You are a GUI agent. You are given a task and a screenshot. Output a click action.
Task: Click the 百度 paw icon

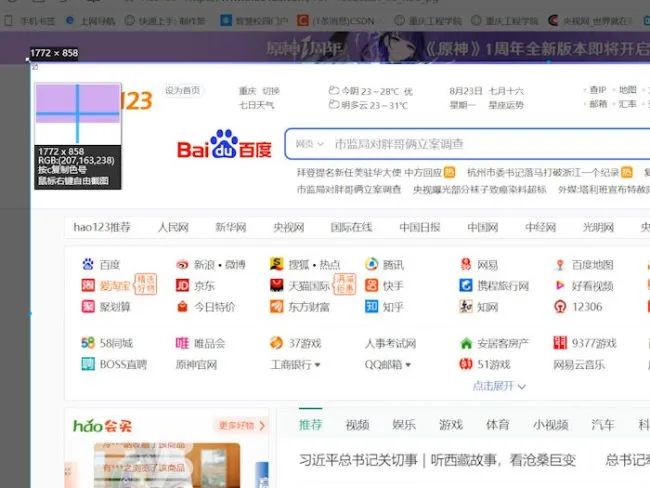(x=88, y=264)
